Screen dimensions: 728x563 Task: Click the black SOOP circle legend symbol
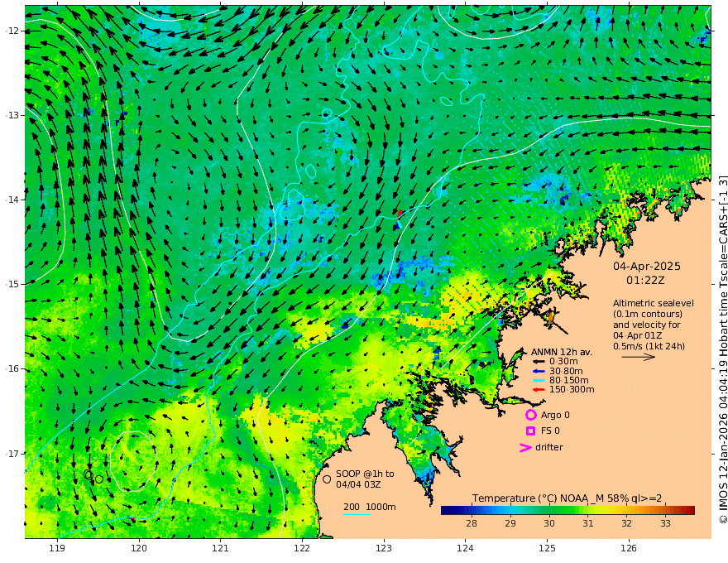[x=327, y=479]
